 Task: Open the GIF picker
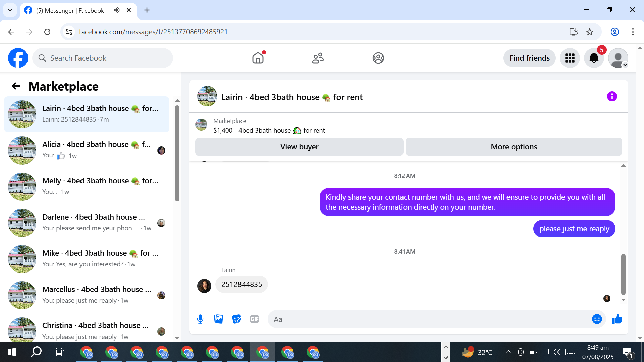255,319
